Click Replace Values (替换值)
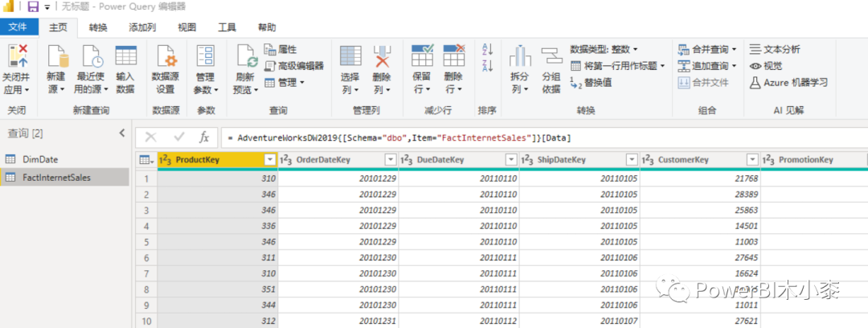 591,83
